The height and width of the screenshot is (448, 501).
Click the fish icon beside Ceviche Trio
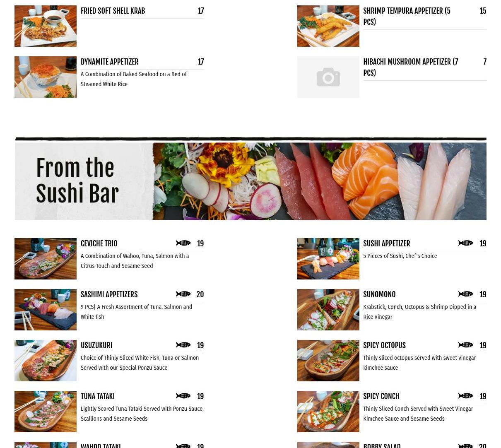click(x=183, y=243)
